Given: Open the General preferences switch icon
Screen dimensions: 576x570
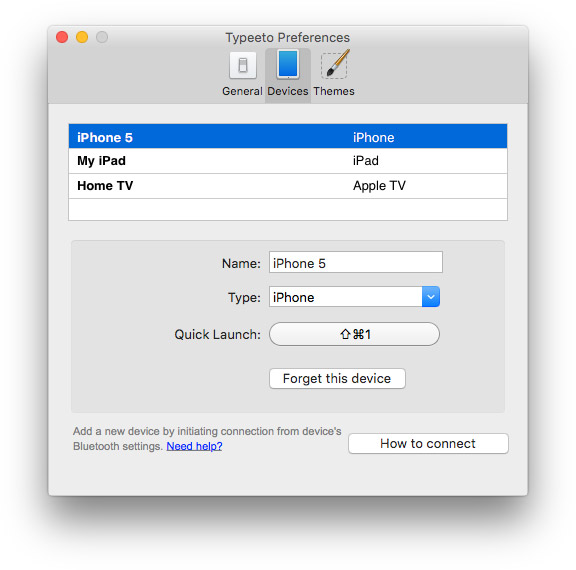Looking at the screenshot, I should point(242,65).
